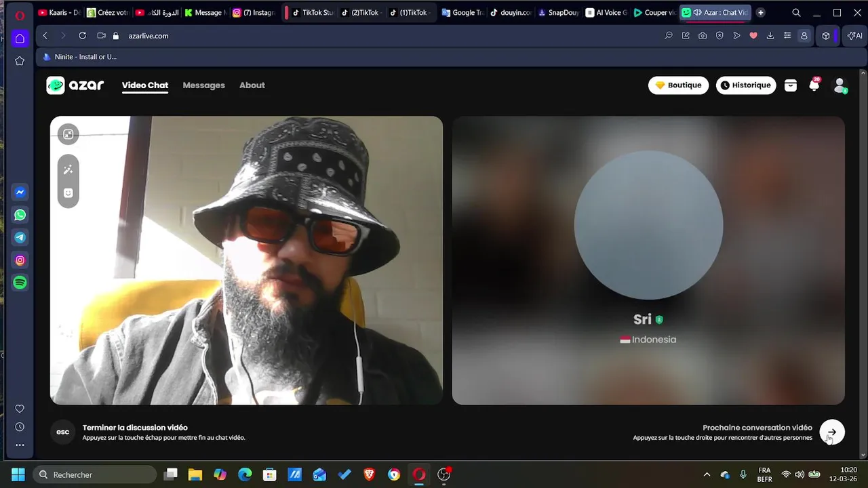The width and height of the screenshot is (868, 488).
Task: Click the Sri username label
Action: (642, 319)
